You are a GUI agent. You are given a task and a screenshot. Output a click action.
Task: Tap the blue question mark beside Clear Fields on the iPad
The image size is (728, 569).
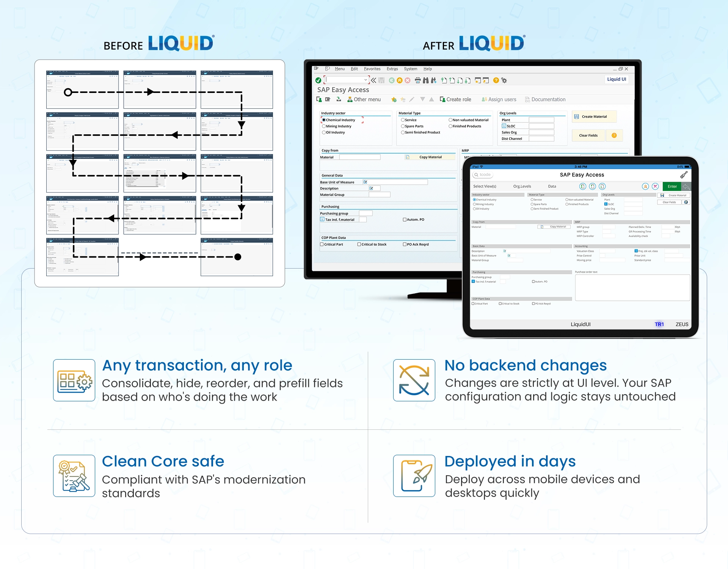point(686,202)
